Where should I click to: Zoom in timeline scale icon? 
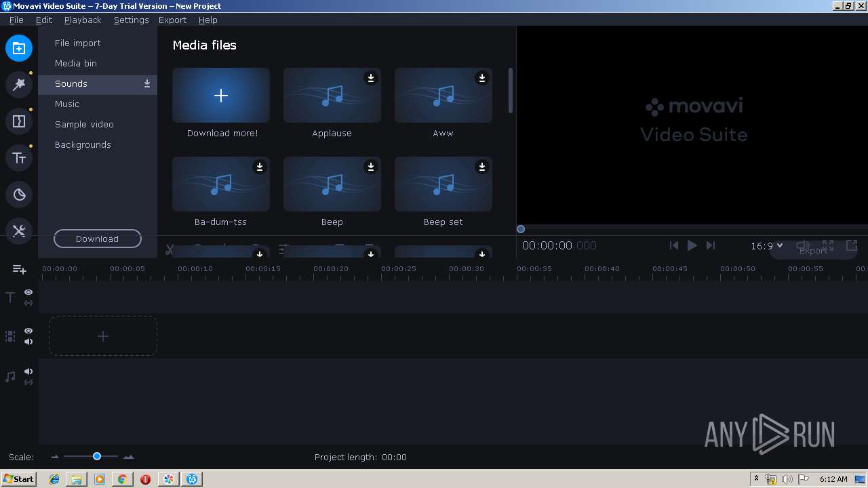[128, 457]
